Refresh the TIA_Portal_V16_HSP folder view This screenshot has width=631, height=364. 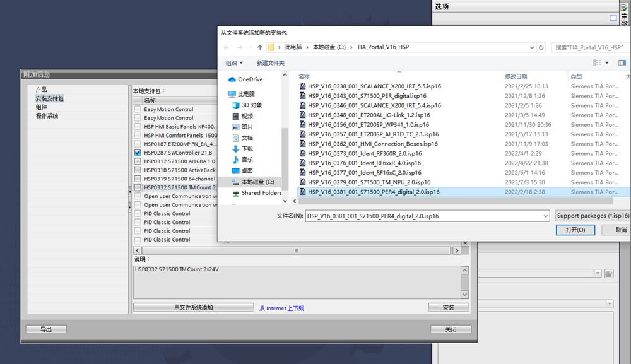(541, 47)
